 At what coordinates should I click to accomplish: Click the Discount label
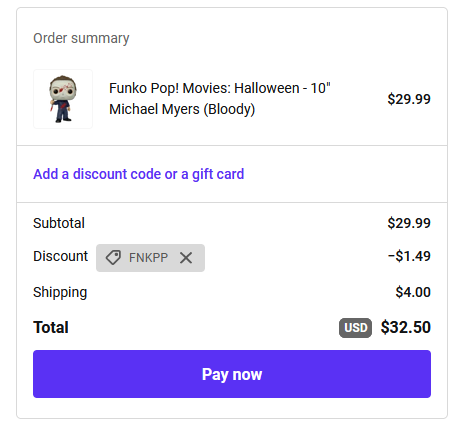(x=60, y=256)
